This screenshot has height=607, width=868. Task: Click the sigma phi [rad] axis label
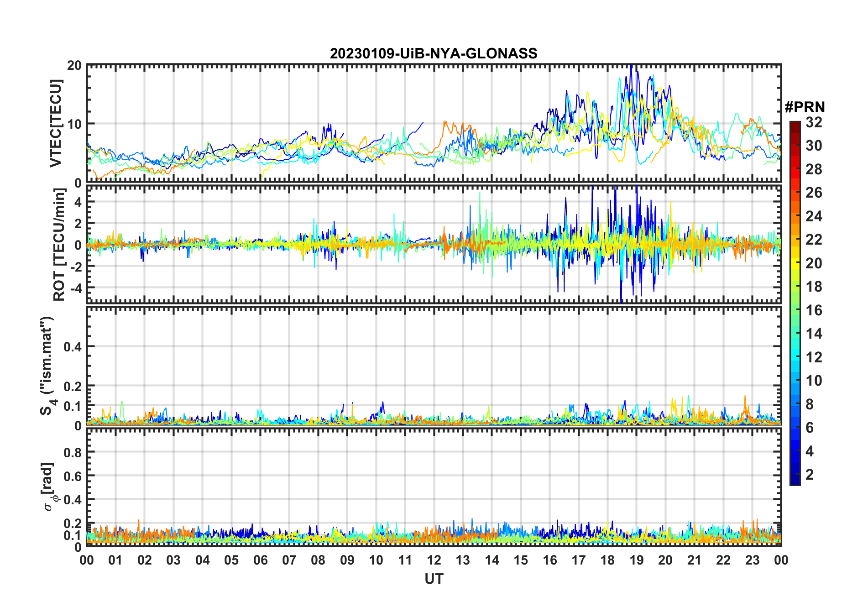click(49, 487)
